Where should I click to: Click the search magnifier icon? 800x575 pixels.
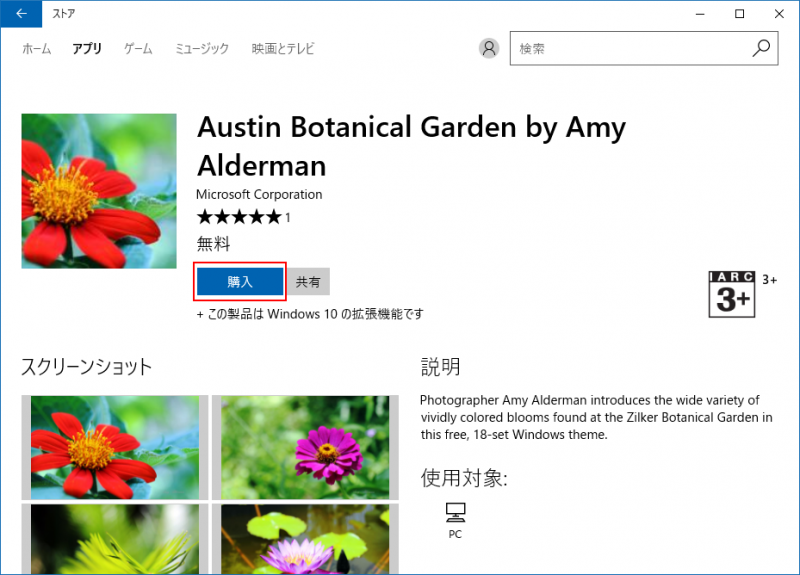[x=761, y=48]
